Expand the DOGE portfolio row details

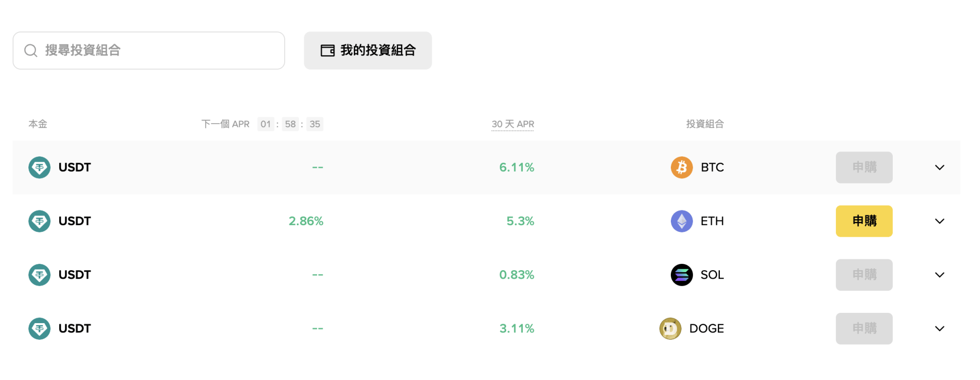point(939,329)
